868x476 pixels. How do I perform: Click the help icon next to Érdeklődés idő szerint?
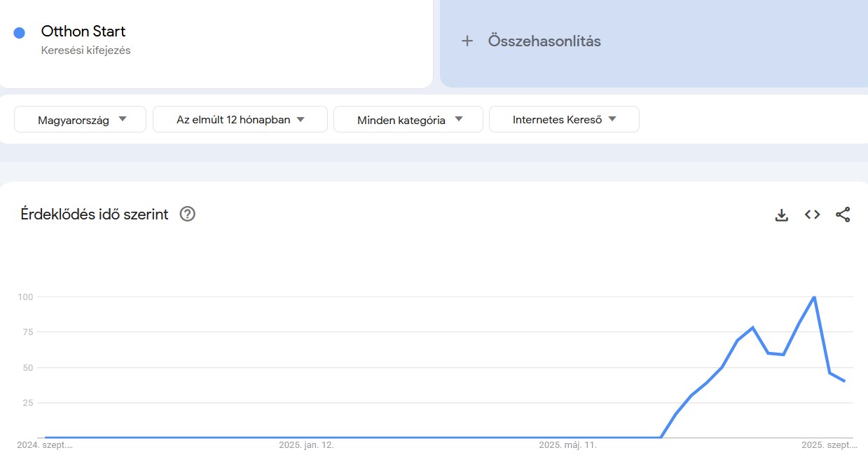pyautogui.click(x=187, y=215)
